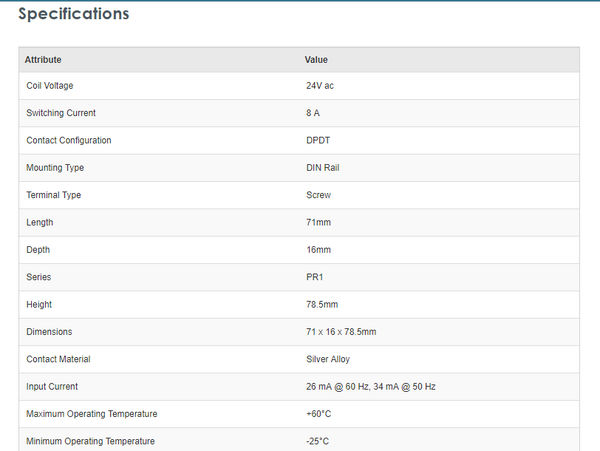
Task: Click the Screw terminal type value
Action: pos(318,195)
